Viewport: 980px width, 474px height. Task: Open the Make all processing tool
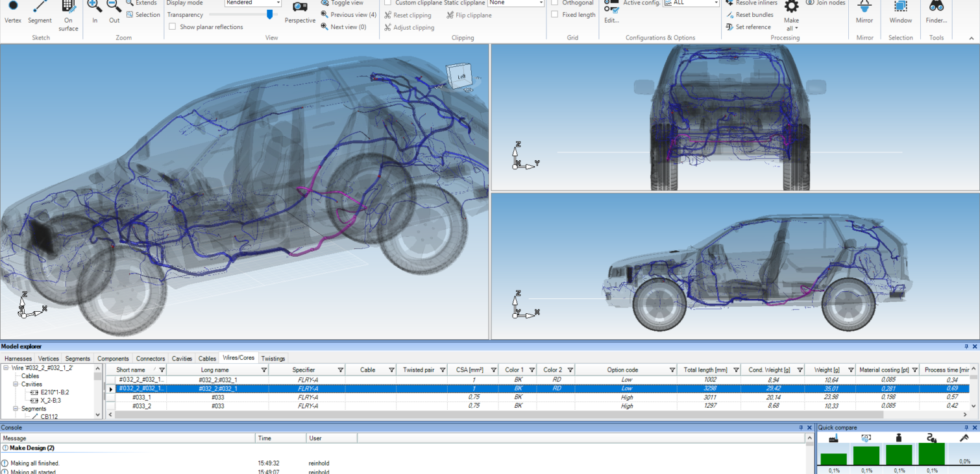click(x=791, y=12)
